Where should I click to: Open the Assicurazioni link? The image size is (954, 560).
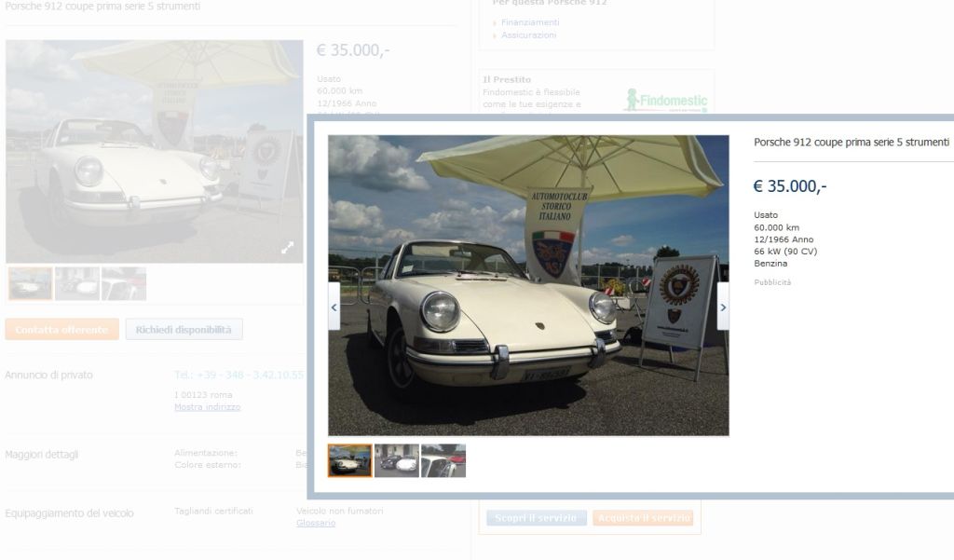coord(529,35)
